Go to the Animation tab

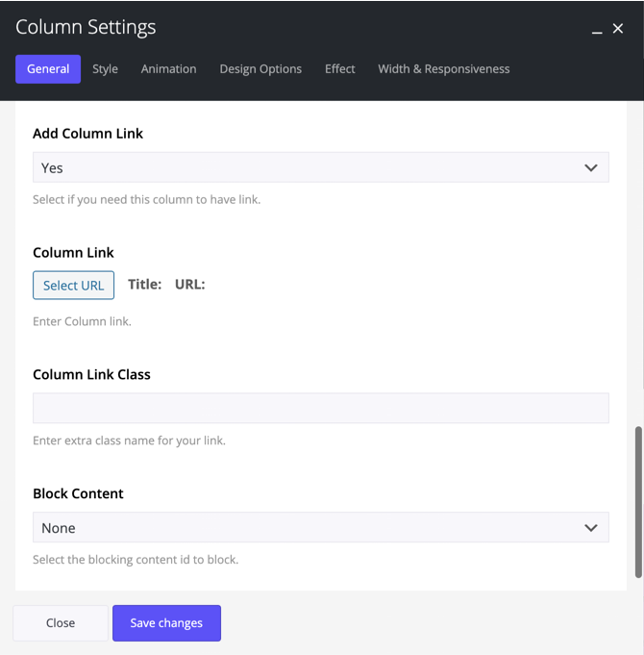(x=168, y=69)
